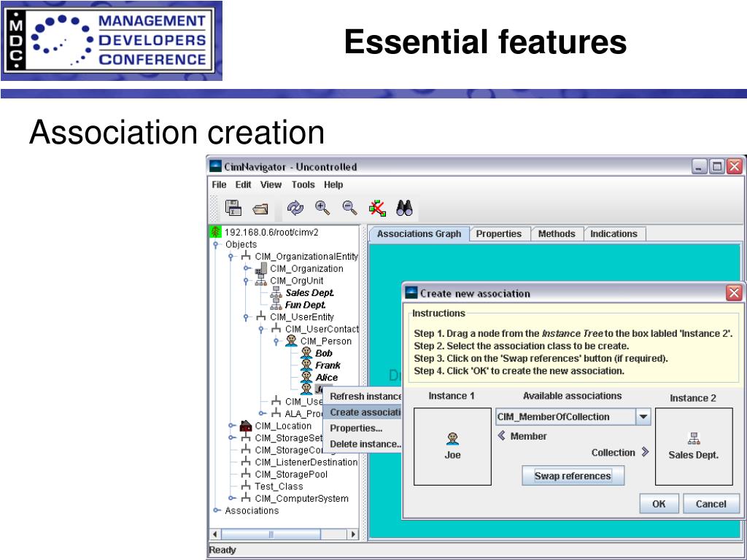The width and height of the screenshot is (747, 560).
Task: Select the Associations Graph tab
Action: click(x=419, y=234)
